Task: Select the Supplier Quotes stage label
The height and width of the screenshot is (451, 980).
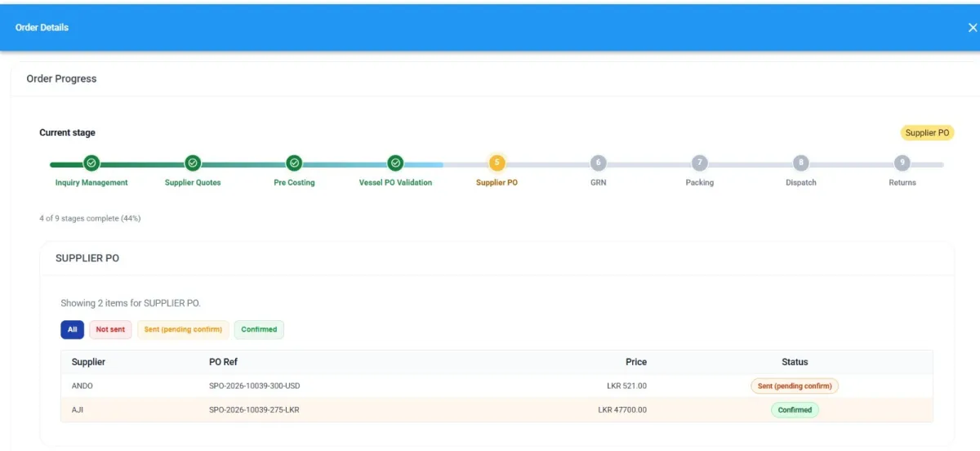Action: [x=193, y=183]
